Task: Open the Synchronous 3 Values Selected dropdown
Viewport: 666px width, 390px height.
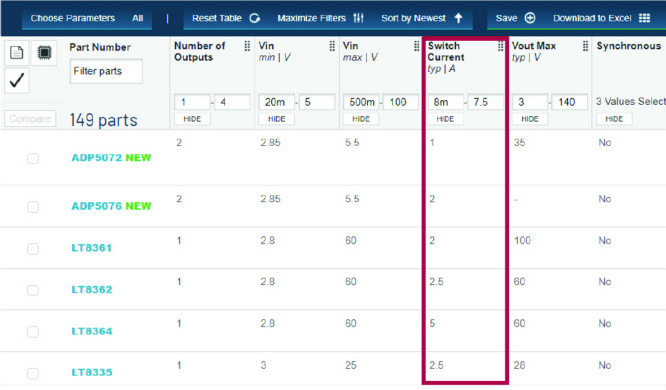Action: pos(630,102)
